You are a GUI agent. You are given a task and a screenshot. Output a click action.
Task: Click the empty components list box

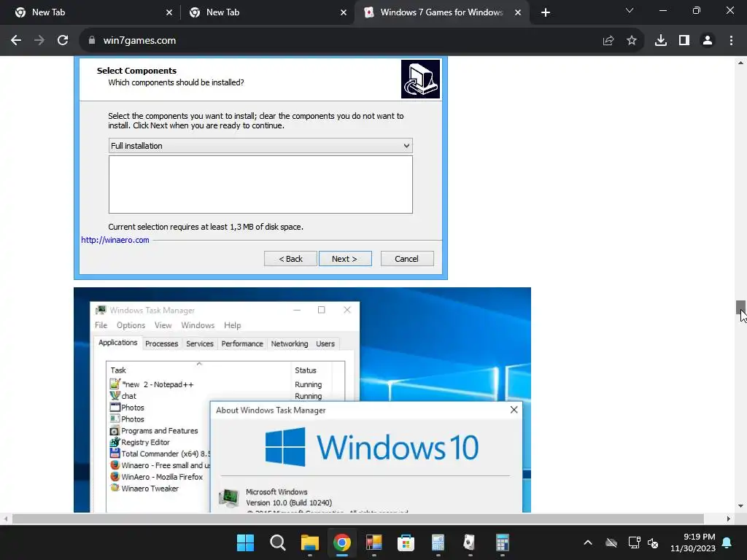point(260,184)
